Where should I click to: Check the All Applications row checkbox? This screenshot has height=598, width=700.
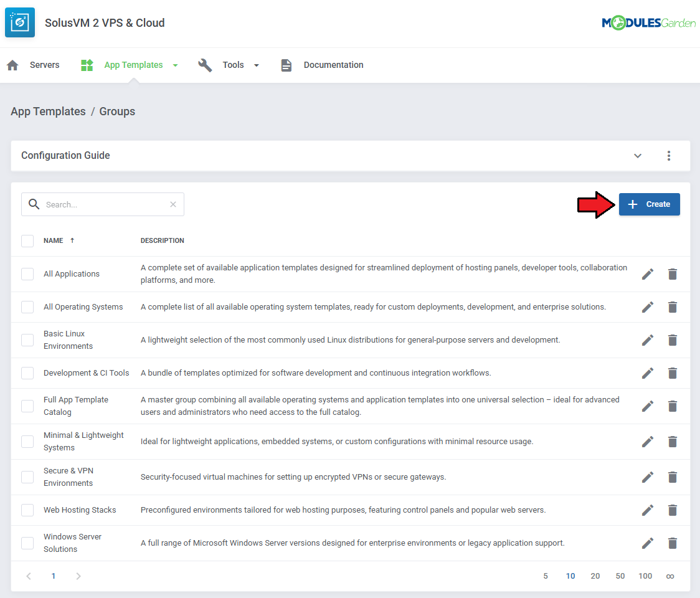tap(27, 273)
